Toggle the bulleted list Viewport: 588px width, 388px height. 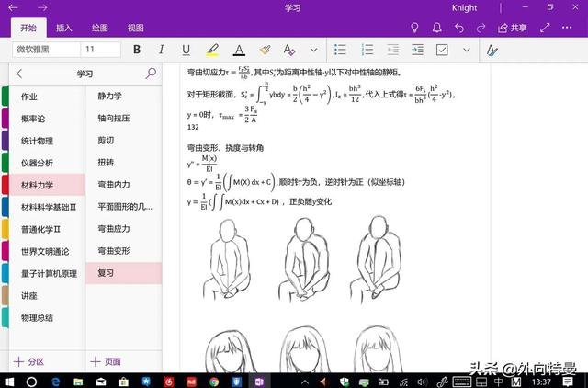click(340, 50)
